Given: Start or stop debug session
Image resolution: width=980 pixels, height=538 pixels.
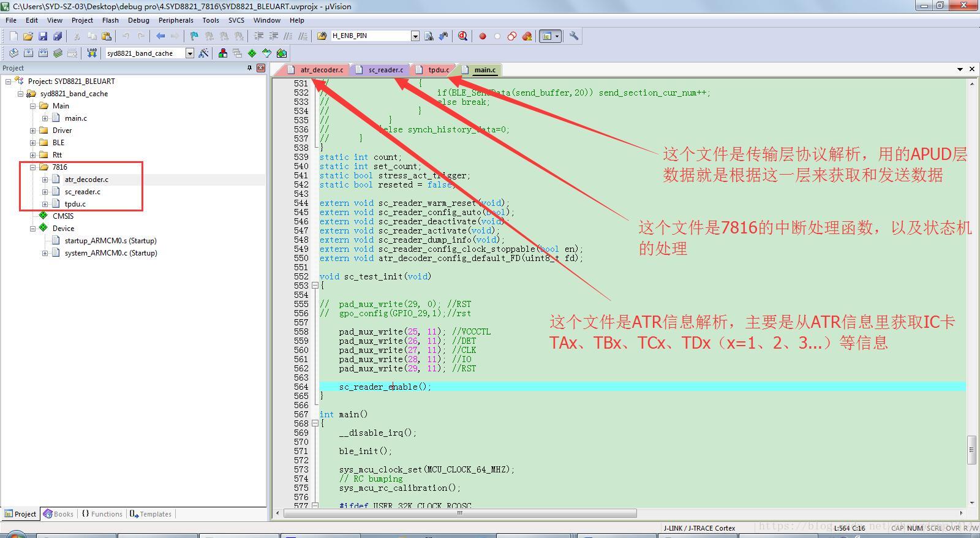Looking at the screenshot, I should [x=462, y=36].
